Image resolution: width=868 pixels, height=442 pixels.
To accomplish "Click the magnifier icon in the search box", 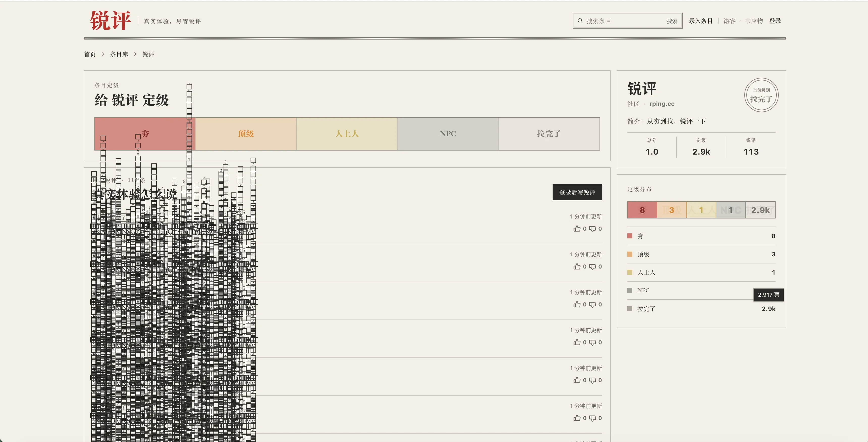I will pyautogui.click(x=580, y=21).
